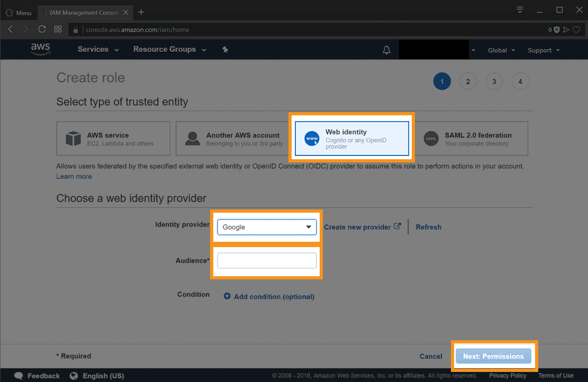Click the heart bookmark icon in address bar
Screen dimensions: 588x382
pos(576,30)
